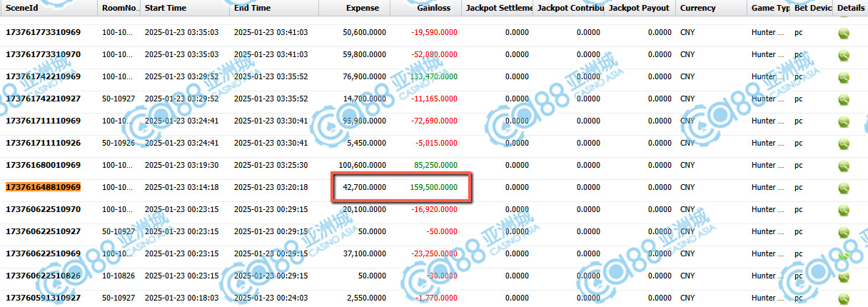The height and width of the screenshot is (307, 868).
Task: Select SceneId 173761680010969 cell
Action: click(43, 165)
